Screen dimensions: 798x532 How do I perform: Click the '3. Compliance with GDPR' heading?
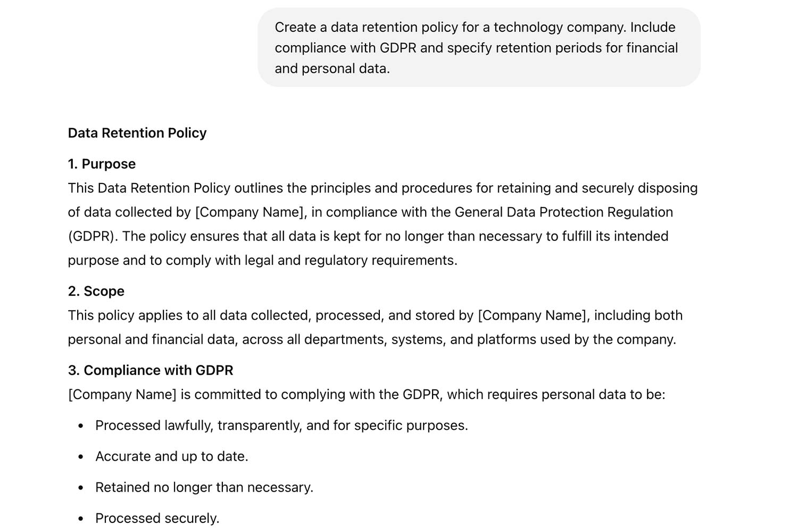click(x=151, y=370)
